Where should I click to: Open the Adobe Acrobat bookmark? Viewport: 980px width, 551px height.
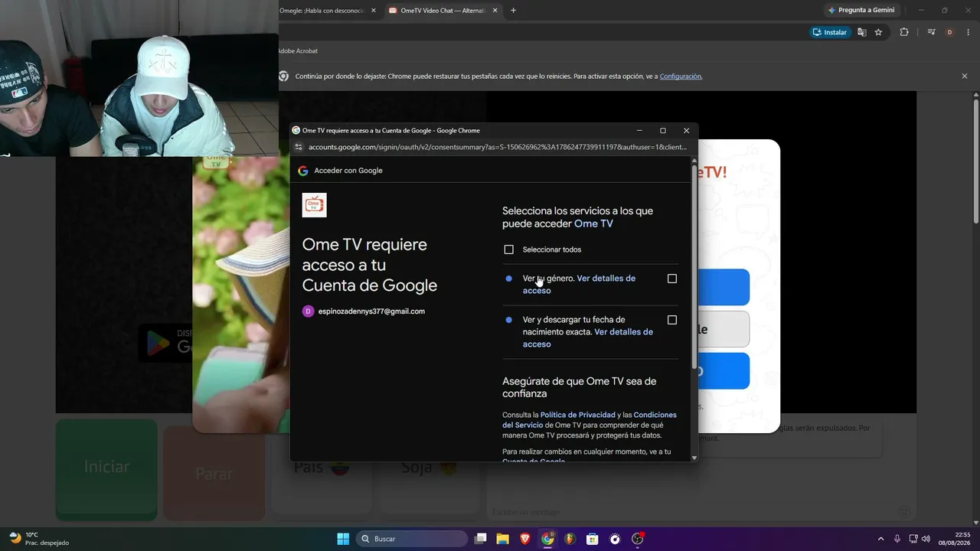297,51
